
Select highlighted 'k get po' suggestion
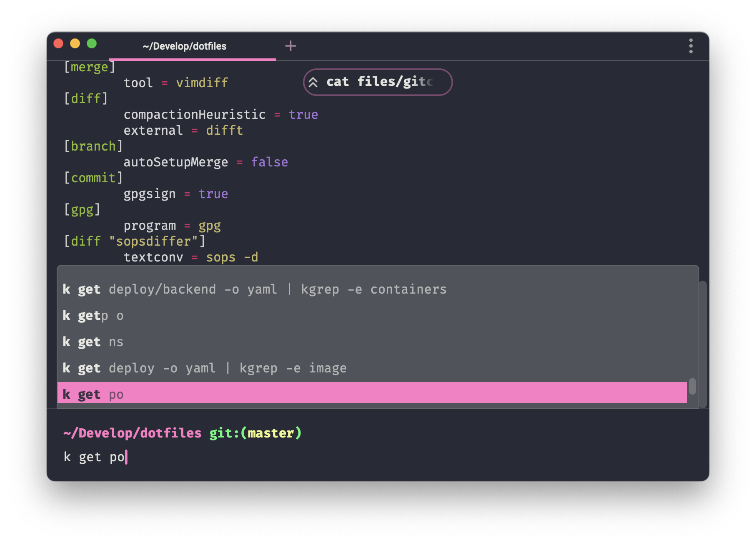pos(372,393)
